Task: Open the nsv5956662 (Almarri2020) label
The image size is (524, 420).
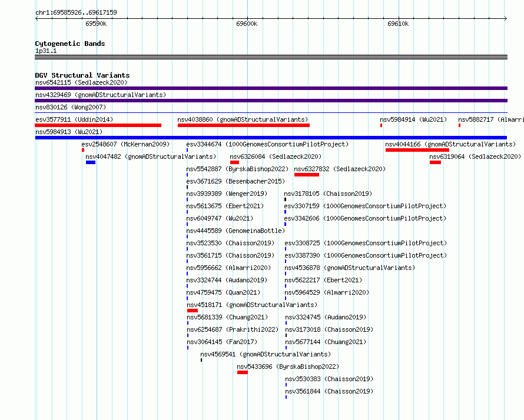Action: 228,268
